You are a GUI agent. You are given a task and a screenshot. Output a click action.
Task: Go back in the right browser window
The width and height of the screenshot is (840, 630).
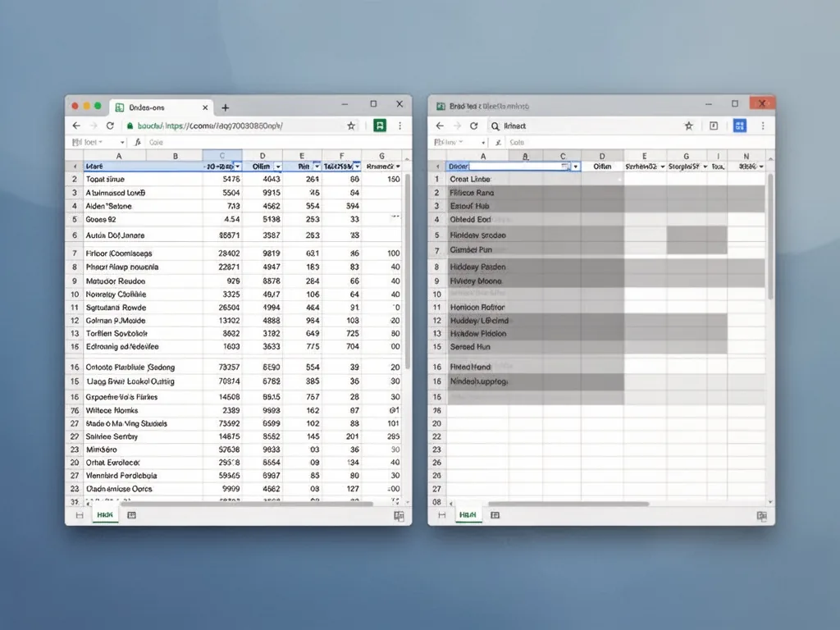[x=440, y=126]
